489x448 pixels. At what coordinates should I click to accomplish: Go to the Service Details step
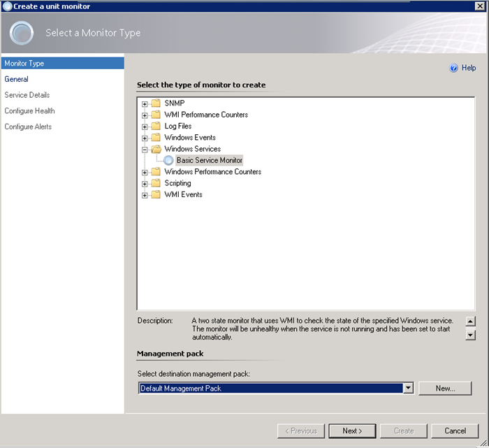click(27, 95)
